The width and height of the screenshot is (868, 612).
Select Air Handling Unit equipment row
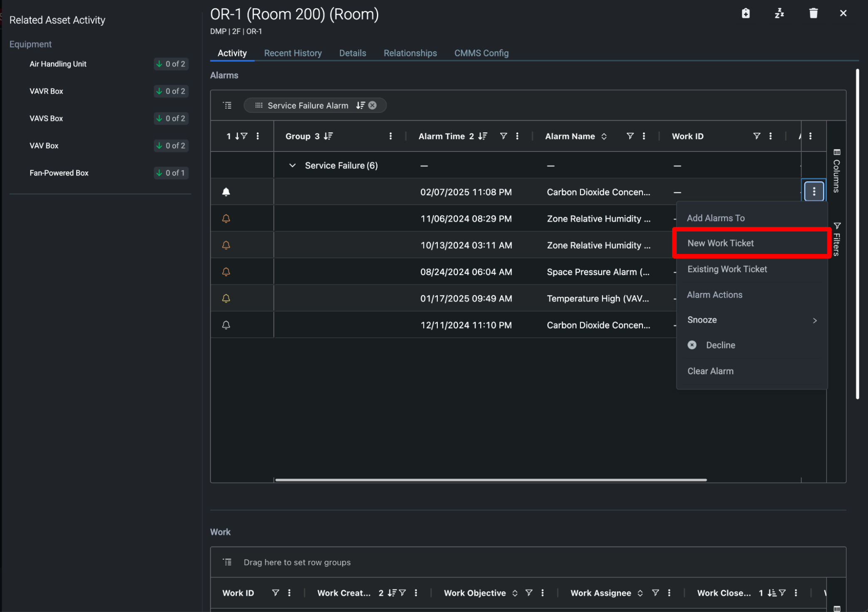coord(58,64)
